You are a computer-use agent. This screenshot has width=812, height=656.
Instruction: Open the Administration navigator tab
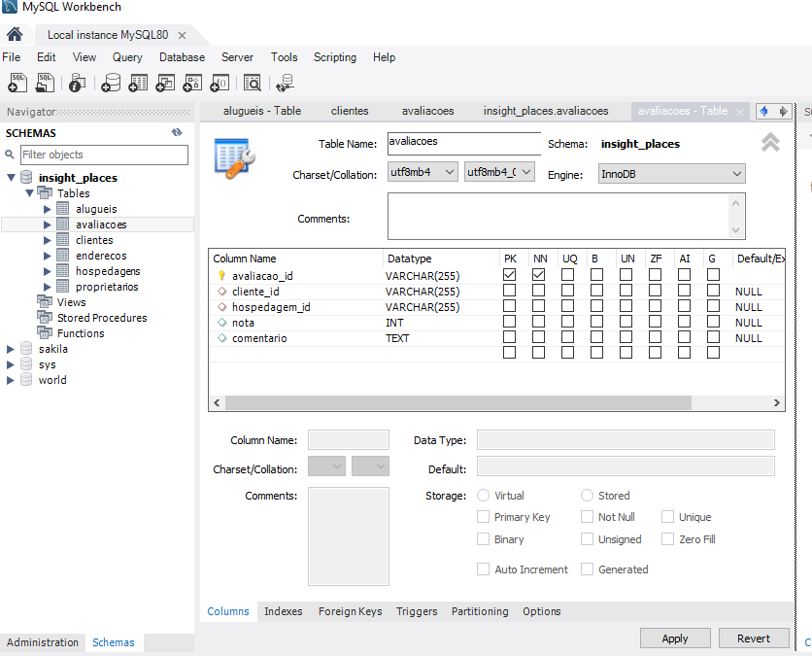[x=43, y=642]
